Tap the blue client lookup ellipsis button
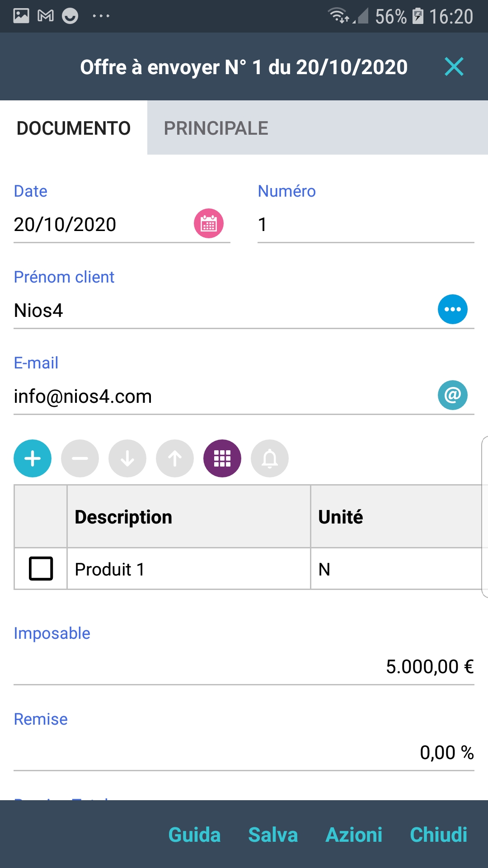Screen dimensions: 488x868 tap(452, 309)
